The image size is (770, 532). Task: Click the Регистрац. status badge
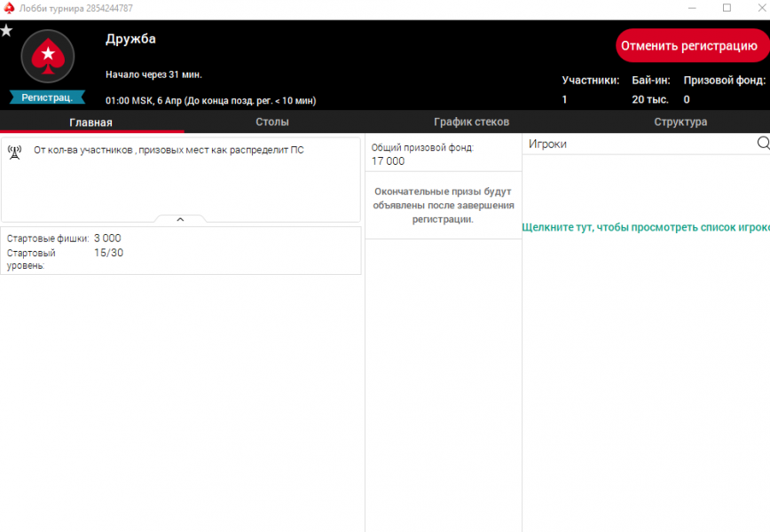(48, 98)
